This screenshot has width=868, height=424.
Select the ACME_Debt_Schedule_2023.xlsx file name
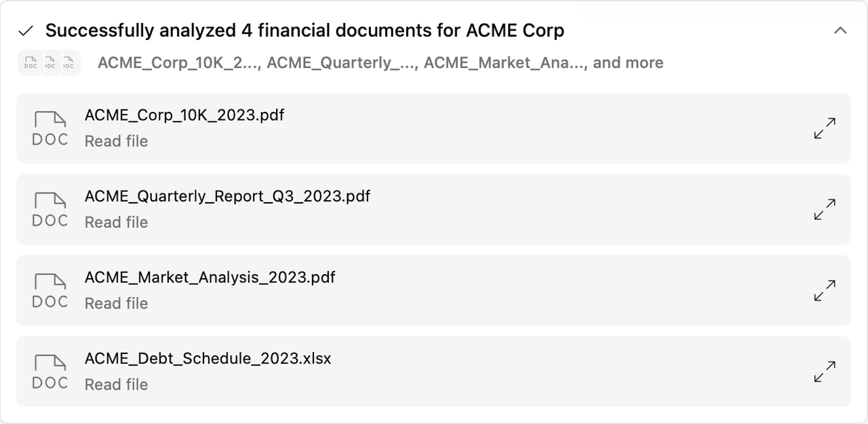click(x=208, y=359)
